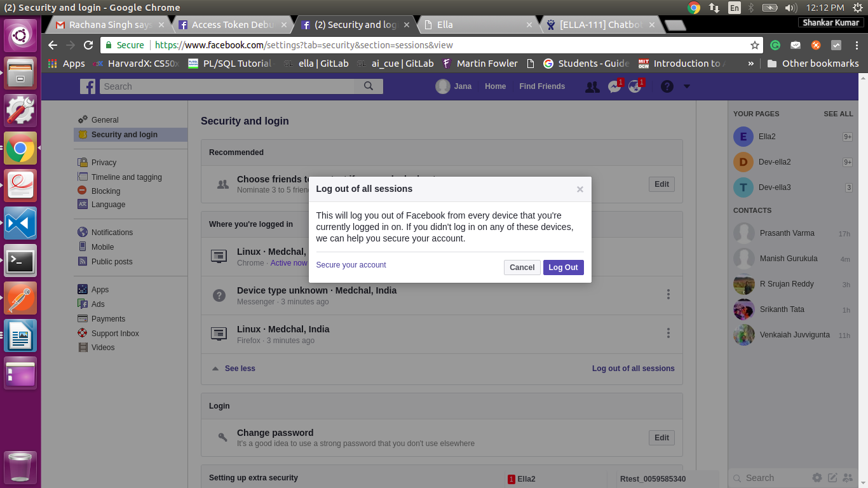The height and width of the screenshot is (488, 868).
Task: Open Timeline and tagging settings
Action: click(x=126, y=177)
